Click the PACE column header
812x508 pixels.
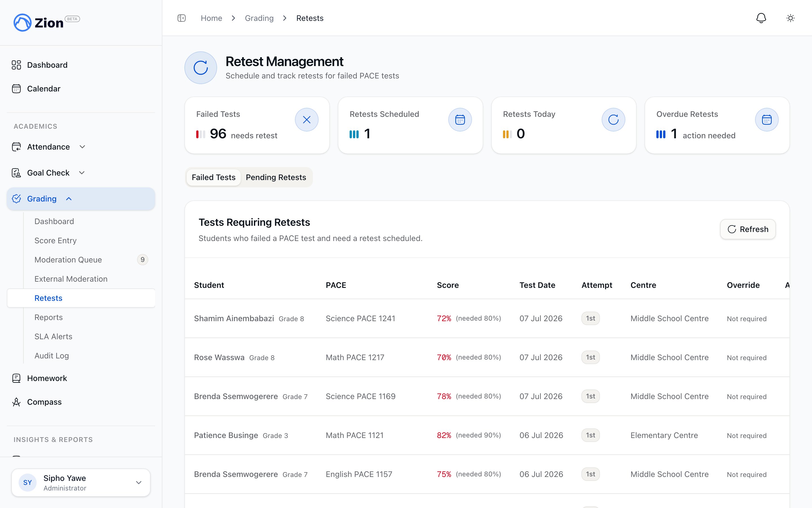[336, 285]
